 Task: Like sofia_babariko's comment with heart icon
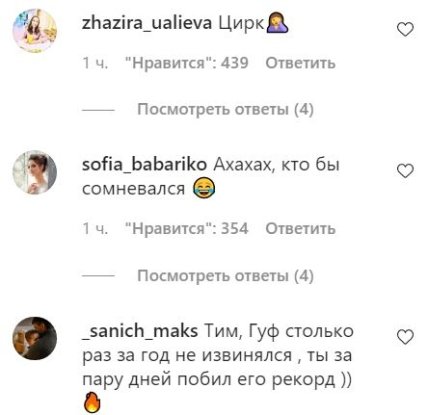tap(405, 171)
